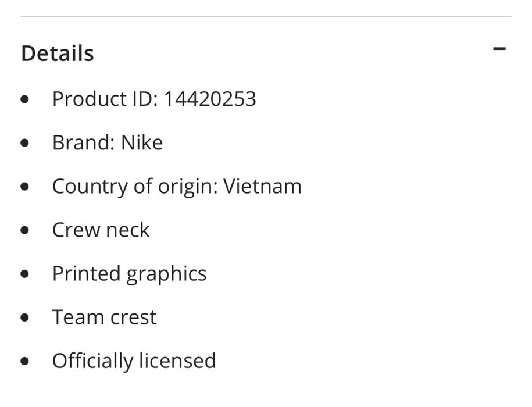532x407 pixels.
Task: Click the 'Brand:' label text
Action: click(x=84, y=142)
